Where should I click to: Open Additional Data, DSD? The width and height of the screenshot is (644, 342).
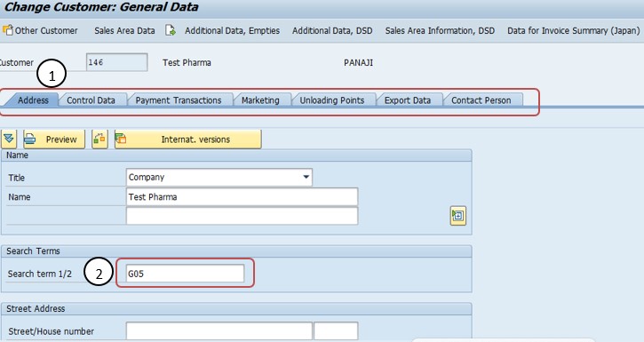pos(332,31)
